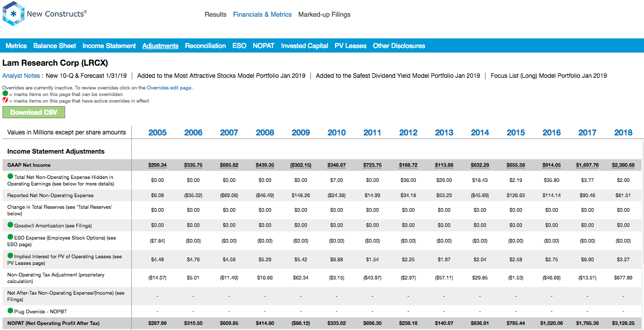Open the PV Leases section
This screenshot has width=644, height=330.
350,45
